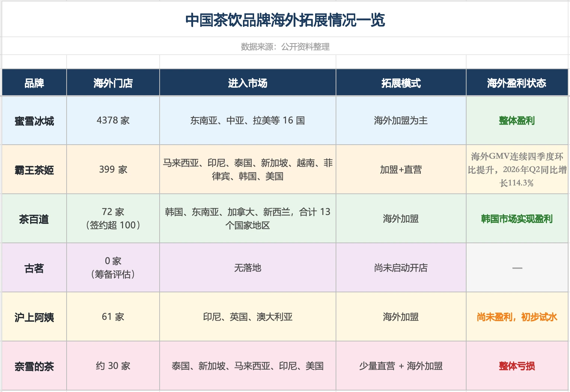Select the 进入市场 header cell
The image size is (570, 392).
pyautogui.click(x=248, y=83)
